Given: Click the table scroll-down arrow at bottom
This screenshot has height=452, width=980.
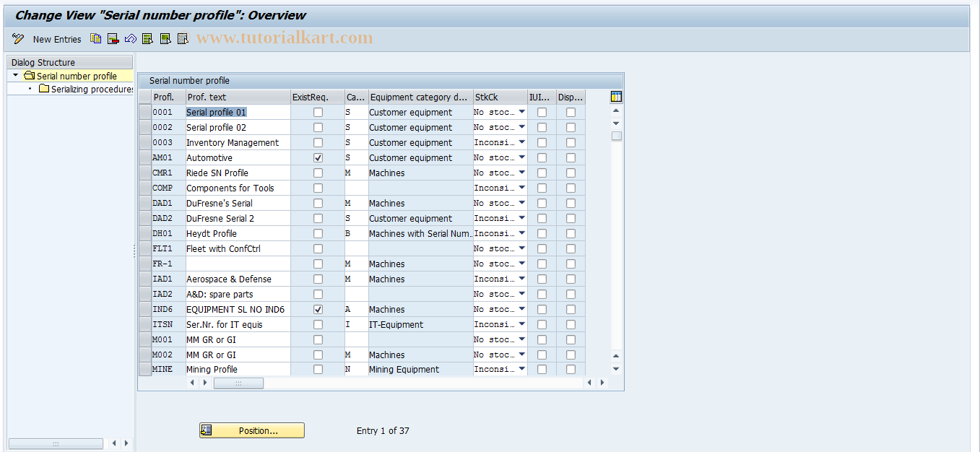Looking at the screenshot, I should click(616, 369).
